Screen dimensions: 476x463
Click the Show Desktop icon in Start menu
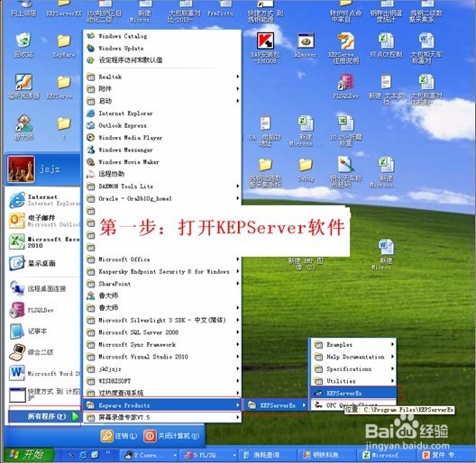(x=16, y=263)
